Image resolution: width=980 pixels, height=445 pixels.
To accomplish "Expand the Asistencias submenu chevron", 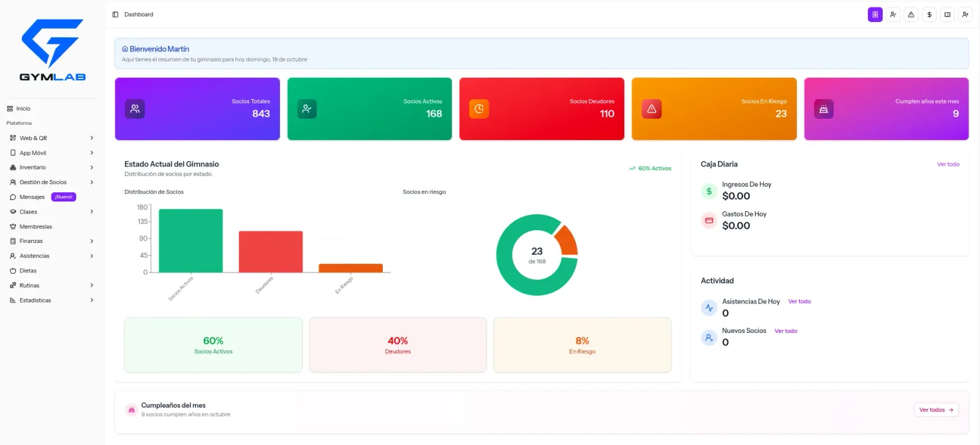I will click(92, 256).
